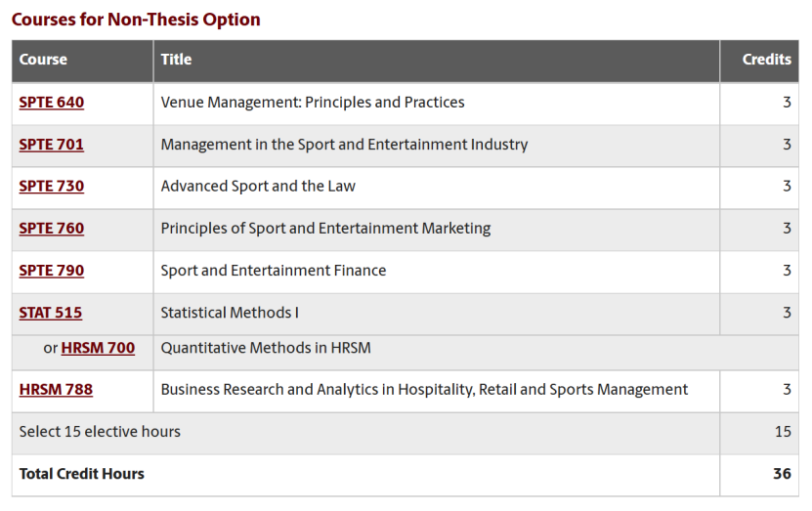Click the 'Quantitative Methods in HRSM' title
Screen dimensions: 812x511
[266, 348]
